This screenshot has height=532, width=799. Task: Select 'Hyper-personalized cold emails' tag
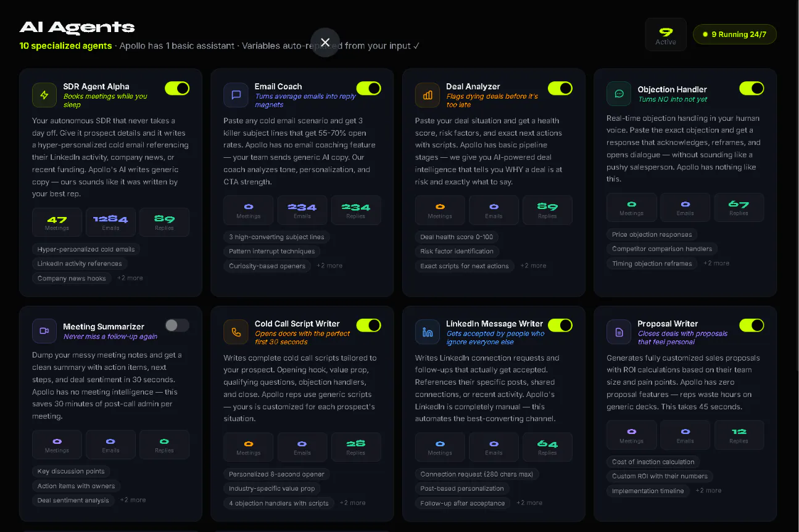[x=86, y=249]
